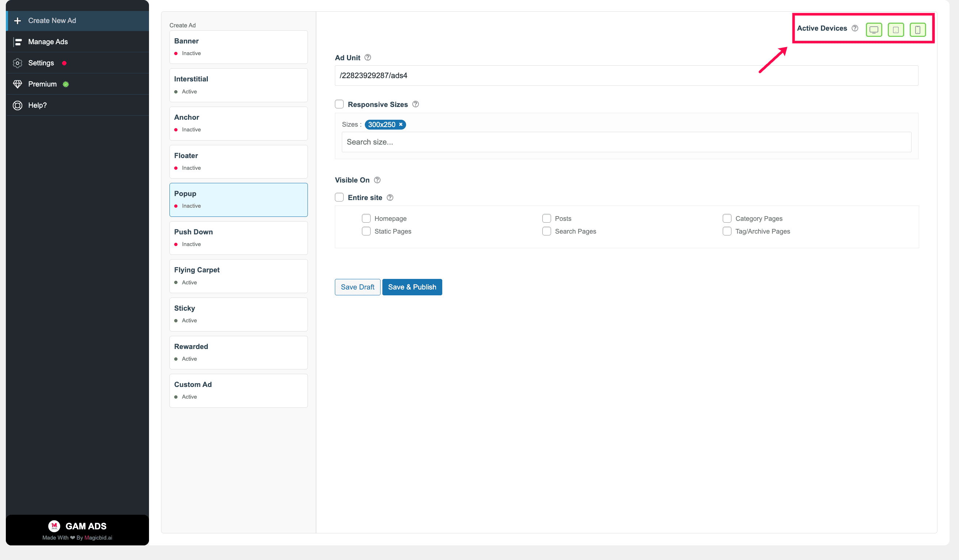The width and height of the screenshot is (959, 560).
Task: Click the Magicbid logo in the footer
Action: tap(54, 526)
